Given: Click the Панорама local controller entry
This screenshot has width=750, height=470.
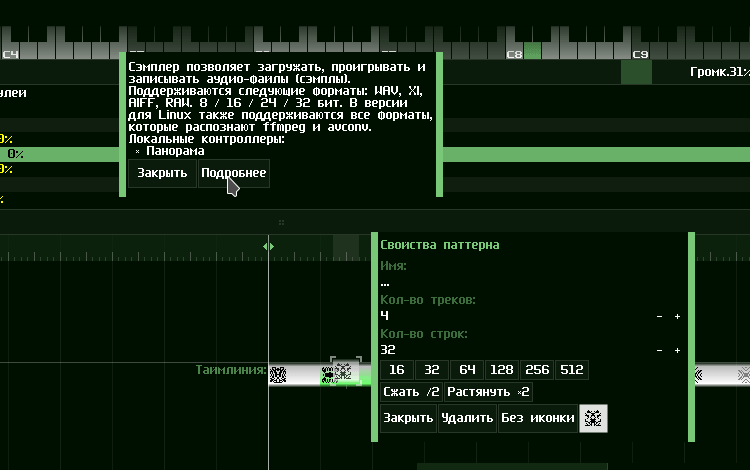Looking at the screenshot, I should point(175,151).
